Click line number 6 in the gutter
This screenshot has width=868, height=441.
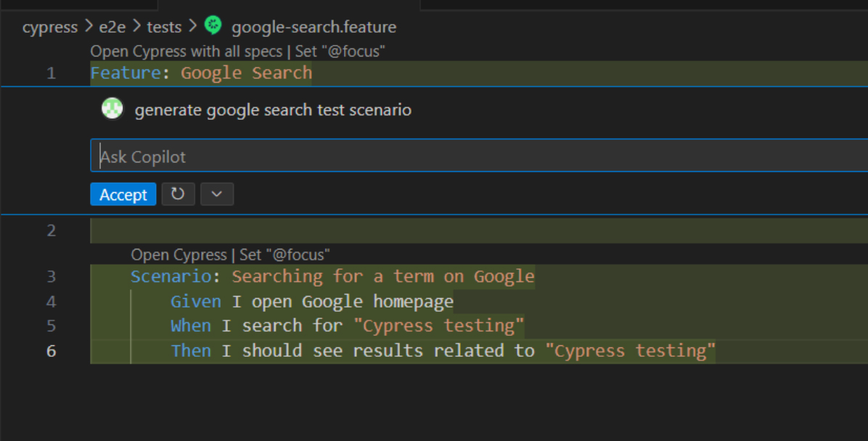pos(51,351)
